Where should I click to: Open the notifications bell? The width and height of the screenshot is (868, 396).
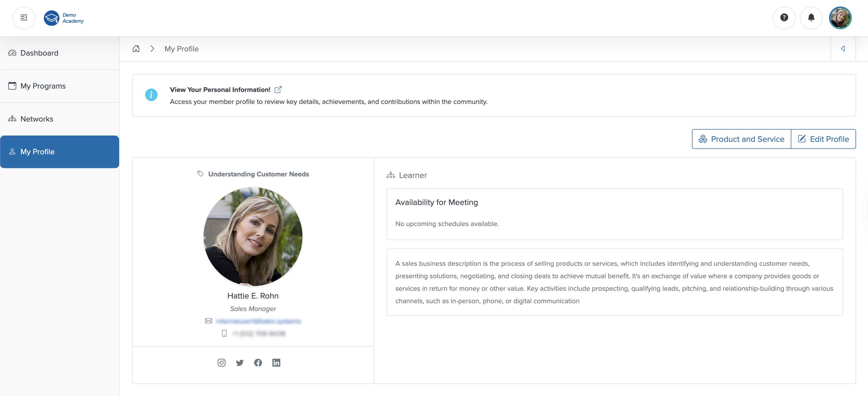point(811,18)
